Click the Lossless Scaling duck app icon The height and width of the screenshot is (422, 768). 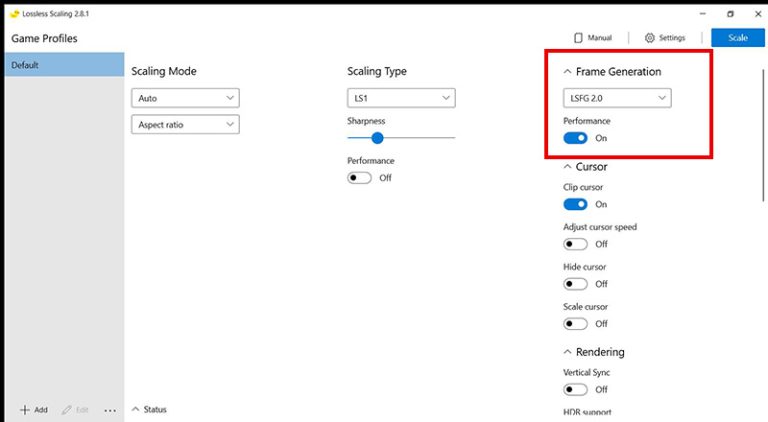15,14
